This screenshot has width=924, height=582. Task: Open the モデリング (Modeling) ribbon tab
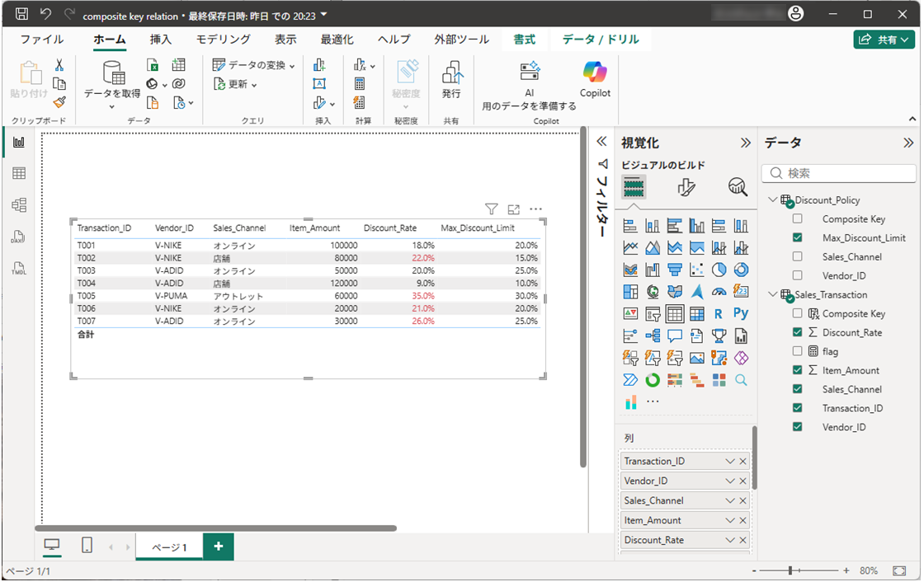pyautogui.click(x=223, y=40)
